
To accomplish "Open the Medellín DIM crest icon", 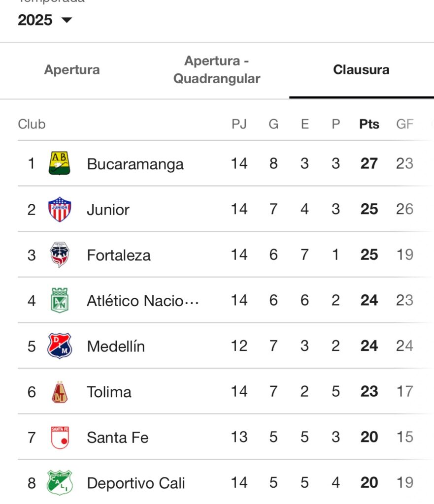I will (x=60, y=346).
